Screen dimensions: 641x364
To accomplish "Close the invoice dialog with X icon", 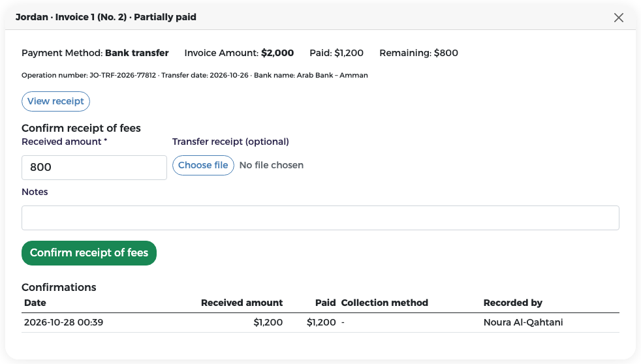I will tap(619, 18).
